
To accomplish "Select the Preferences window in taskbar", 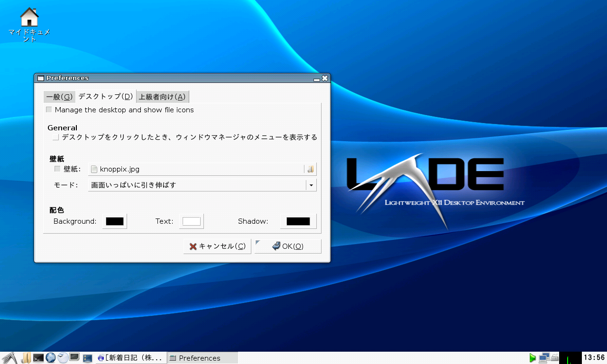I will [199, 358].
